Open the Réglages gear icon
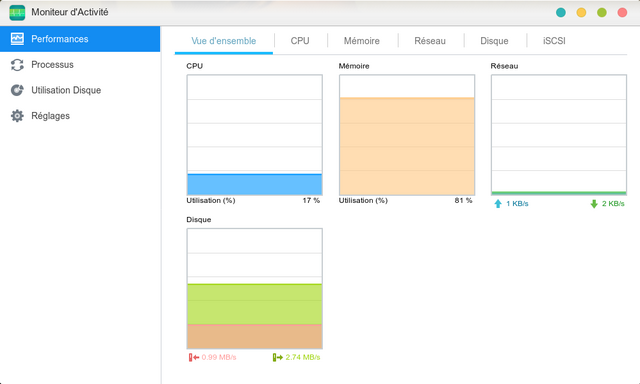Screen dimensions: 640x384 [17, 116]
